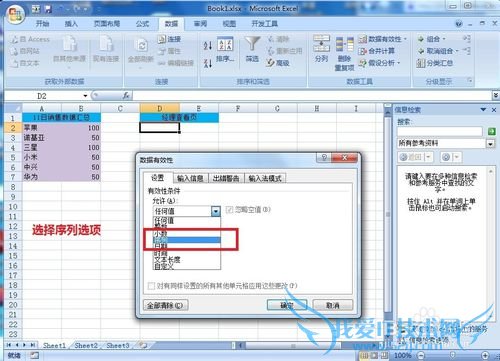500x361 pixels.
Task: Open Sheet3 worksheet tab
Action: tap(118, 345)
